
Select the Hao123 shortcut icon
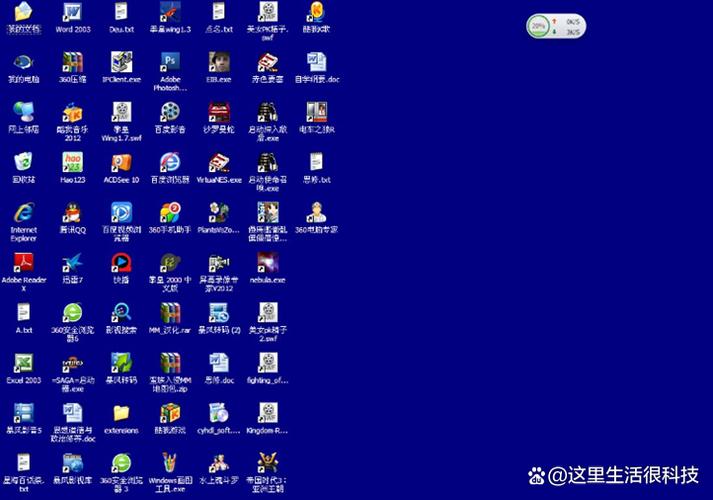point(73,163)
